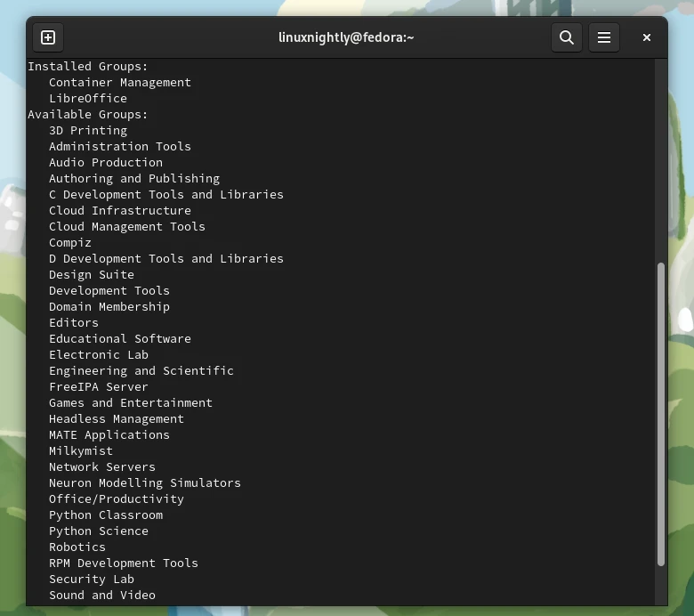
Task: Select the 'FreeIPA Server' line
Action: (99, 386)
